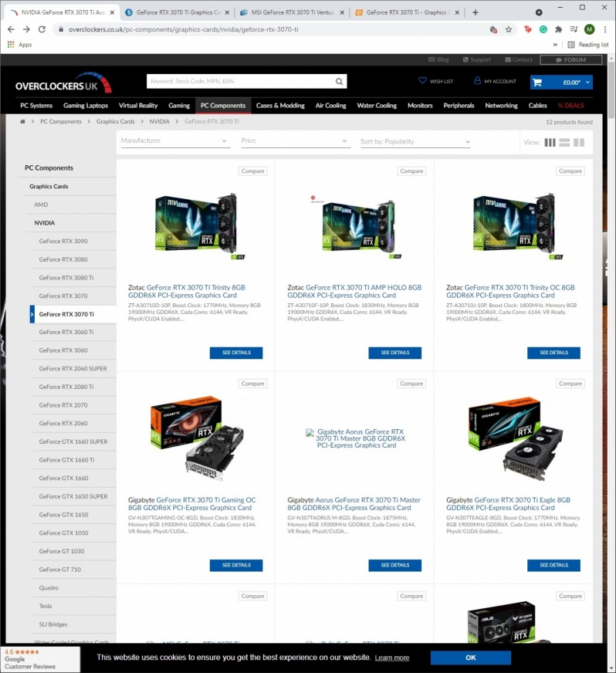
Task: Open the Contact link in top bar
Action: (x=519, y=59)
